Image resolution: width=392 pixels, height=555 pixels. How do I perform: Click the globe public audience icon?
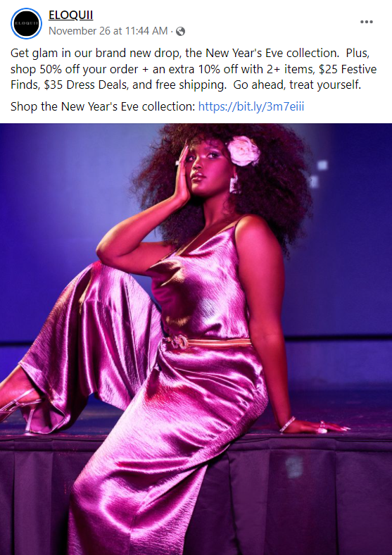pyautogui.click(x=180, y=32)
